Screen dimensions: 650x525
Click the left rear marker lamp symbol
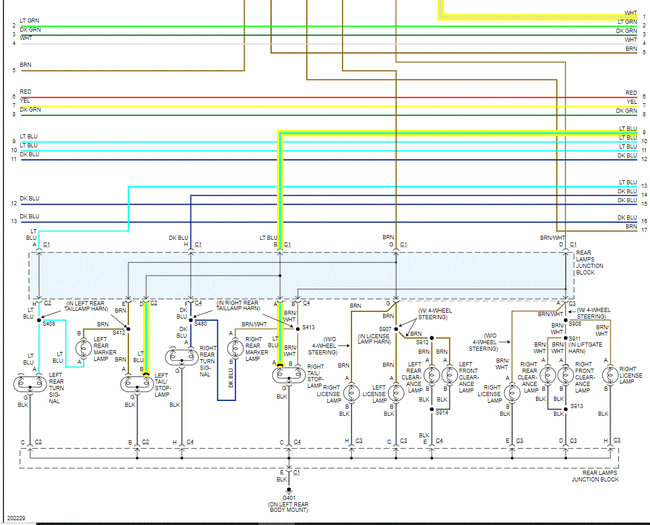83,348
